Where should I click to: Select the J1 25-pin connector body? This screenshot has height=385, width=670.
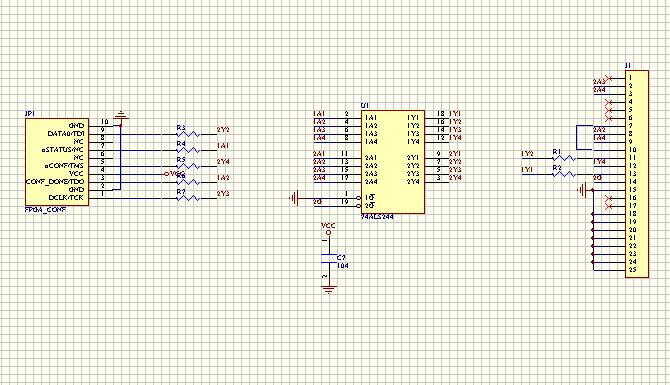(x=637, y=174)
